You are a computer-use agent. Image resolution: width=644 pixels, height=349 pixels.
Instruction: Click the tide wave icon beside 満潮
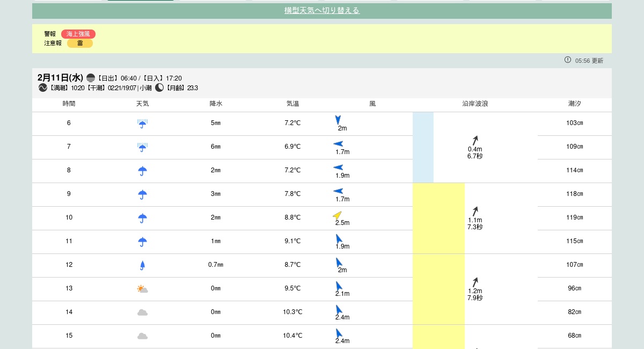click(x=43, y=88)
